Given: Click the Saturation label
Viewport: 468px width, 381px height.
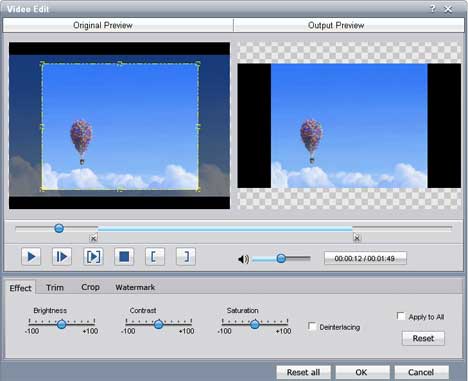Looking at the screenshot, I should (243, 310).
